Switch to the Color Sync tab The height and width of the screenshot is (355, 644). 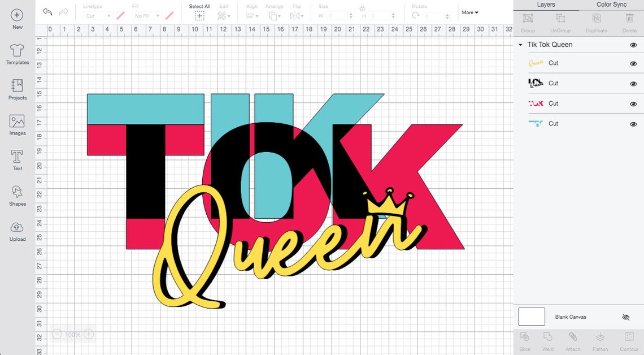(x=612, y=5)
